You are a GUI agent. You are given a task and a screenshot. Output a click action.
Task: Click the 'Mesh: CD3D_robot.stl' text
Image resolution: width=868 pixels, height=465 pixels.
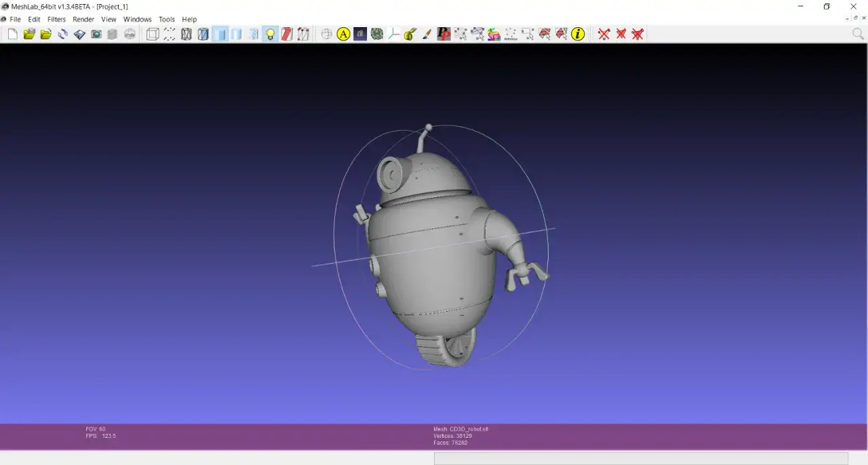tap(461, 429)
